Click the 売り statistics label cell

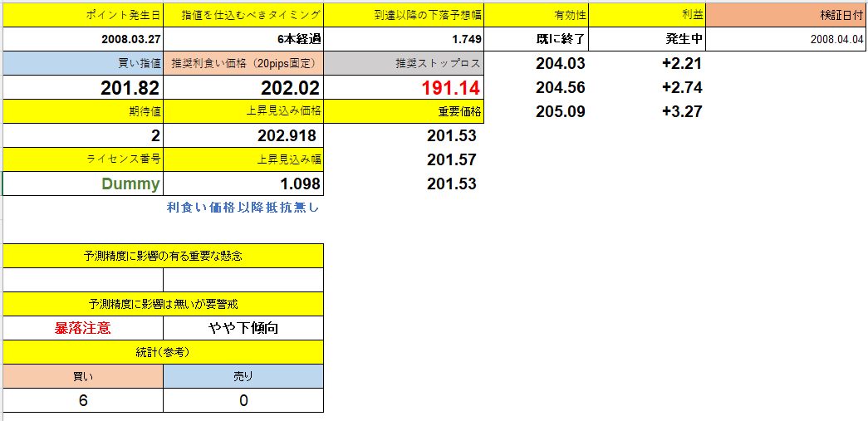(243, 376)
